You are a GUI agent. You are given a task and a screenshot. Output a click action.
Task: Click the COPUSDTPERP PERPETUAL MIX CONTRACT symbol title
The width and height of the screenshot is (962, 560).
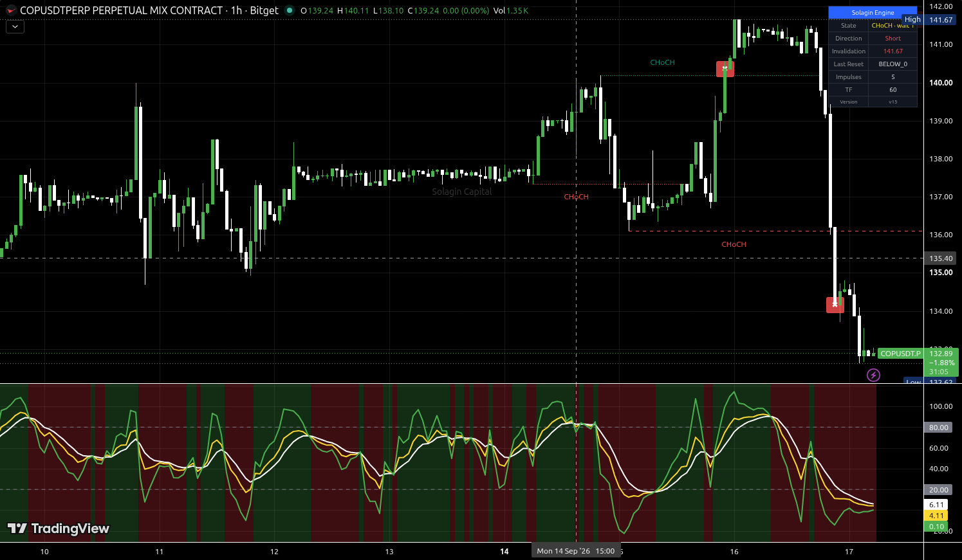tap(121, 10)
